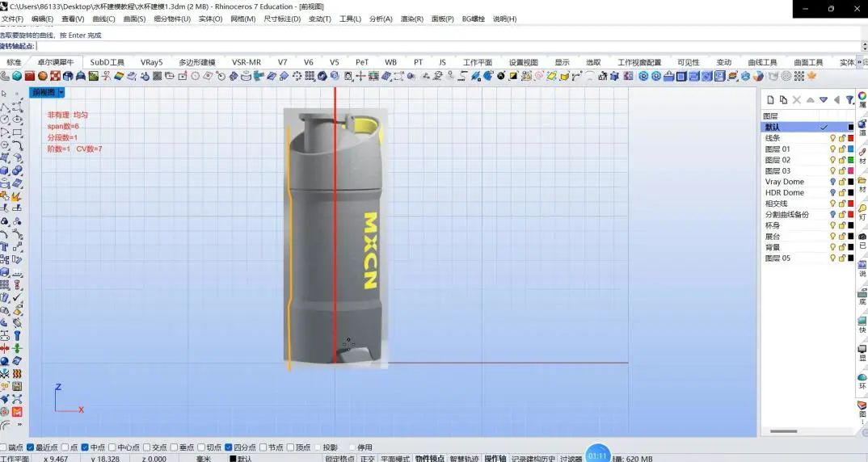Screen dimensions: 868x462
Task: Toggle the 锁定格点 status bar button
Action: [x=339, y=458]
